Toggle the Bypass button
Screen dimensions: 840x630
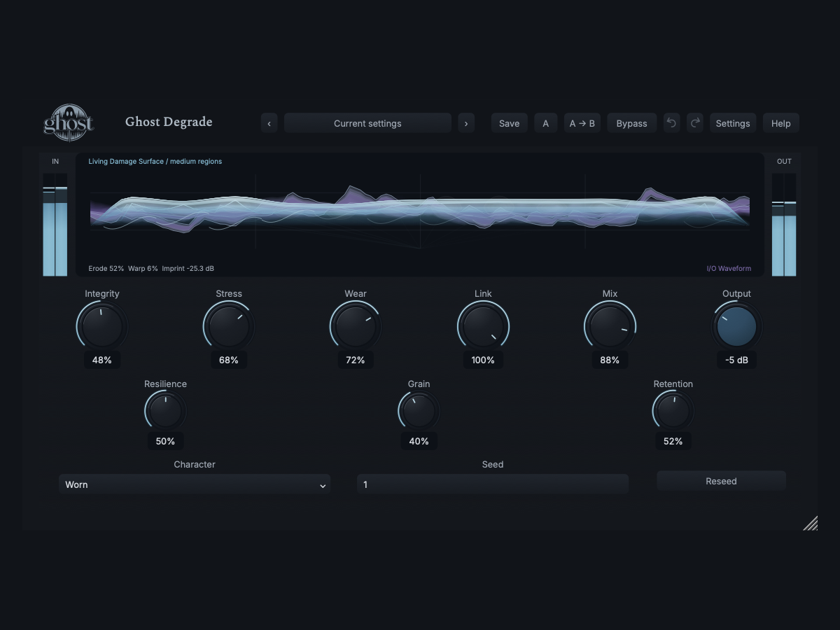631,123
